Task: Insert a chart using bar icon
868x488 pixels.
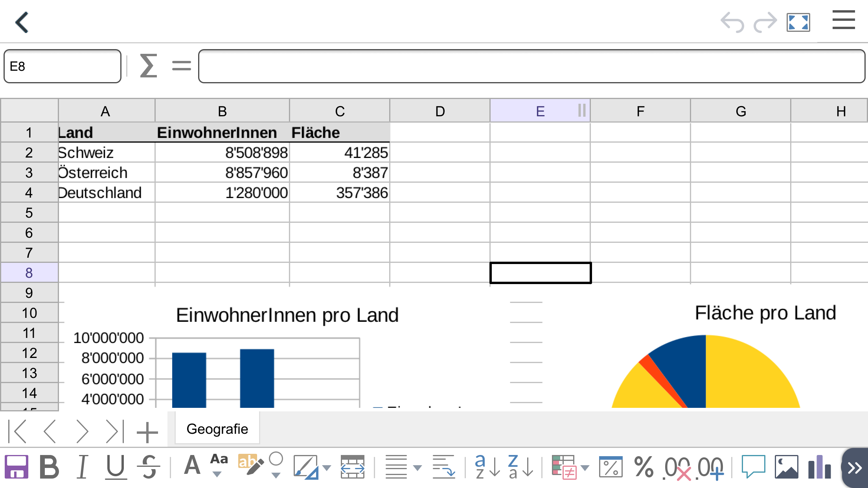Action: [x=819, y=467]
